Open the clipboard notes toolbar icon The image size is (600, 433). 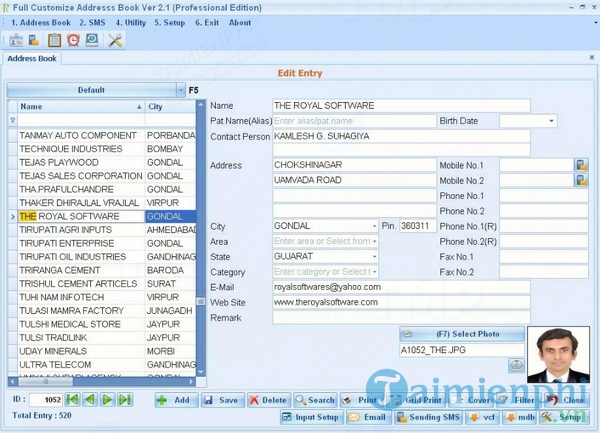pos(54,40)
